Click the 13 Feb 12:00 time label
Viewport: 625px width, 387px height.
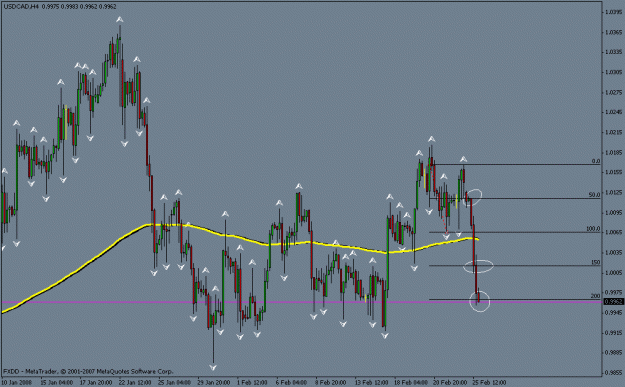[x=371, y=383]
